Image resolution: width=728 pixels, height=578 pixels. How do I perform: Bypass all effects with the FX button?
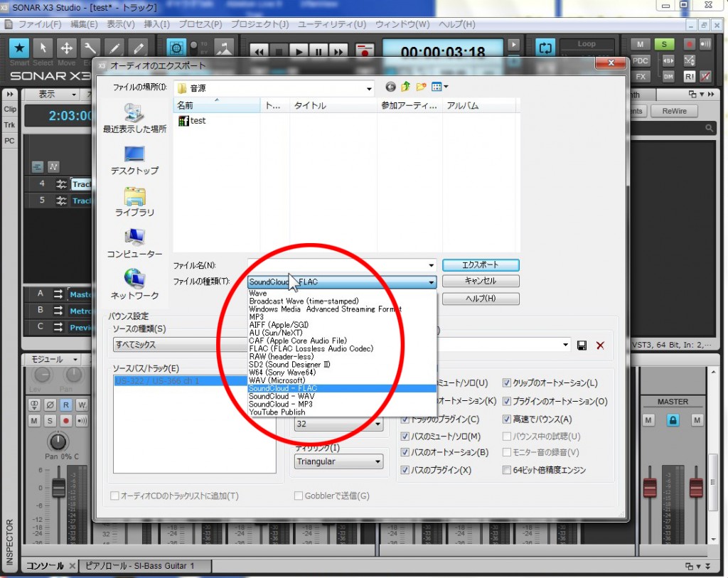tap(641, 77)
